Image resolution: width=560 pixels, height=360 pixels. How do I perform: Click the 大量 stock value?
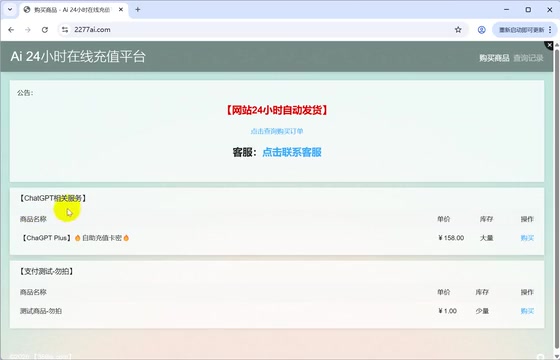tap(486, 238)
